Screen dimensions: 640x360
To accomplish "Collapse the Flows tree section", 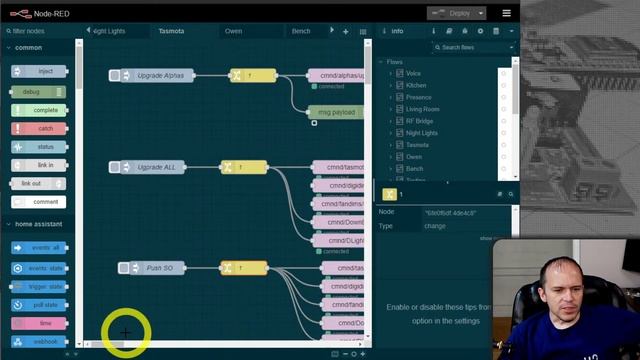I will coord(380,62).
